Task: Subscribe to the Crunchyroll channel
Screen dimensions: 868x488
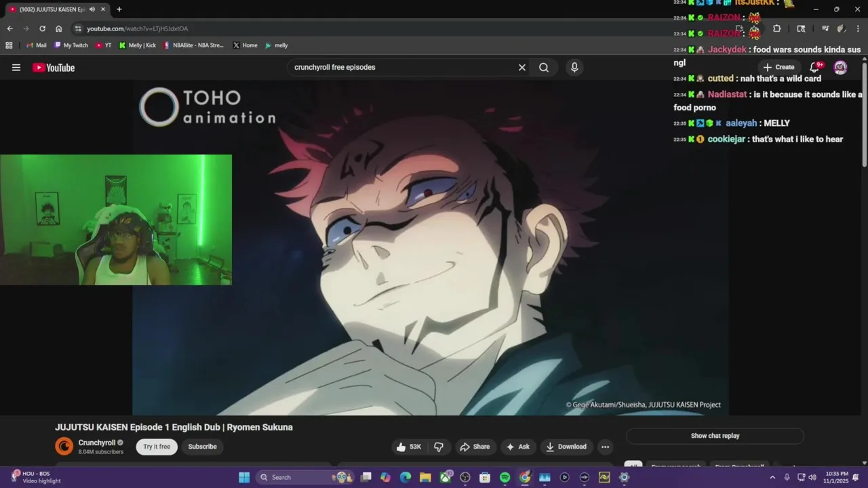Action: [x=202, y=447]
